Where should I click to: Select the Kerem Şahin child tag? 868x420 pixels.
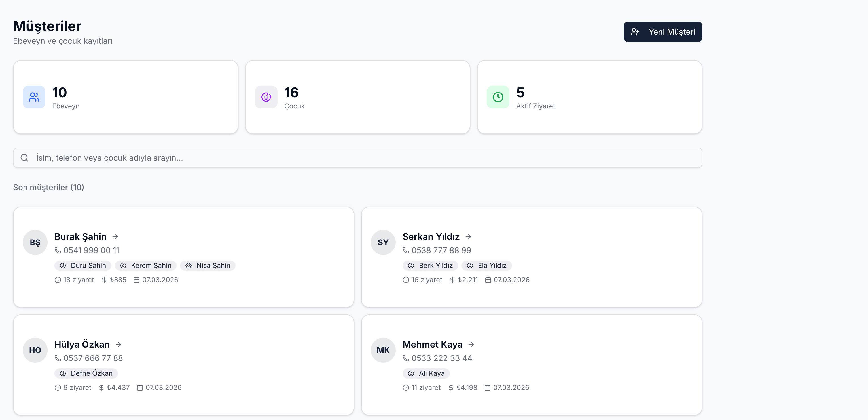point(146,266)
